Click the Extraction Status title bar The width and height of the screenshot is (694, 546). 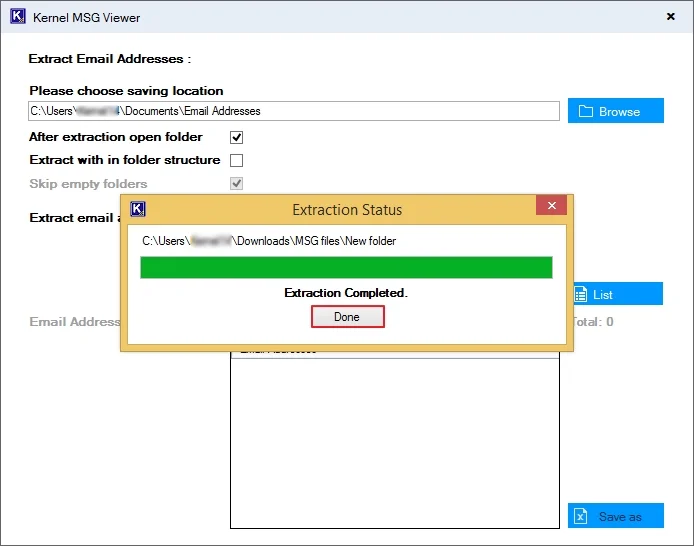coord(346,210)
